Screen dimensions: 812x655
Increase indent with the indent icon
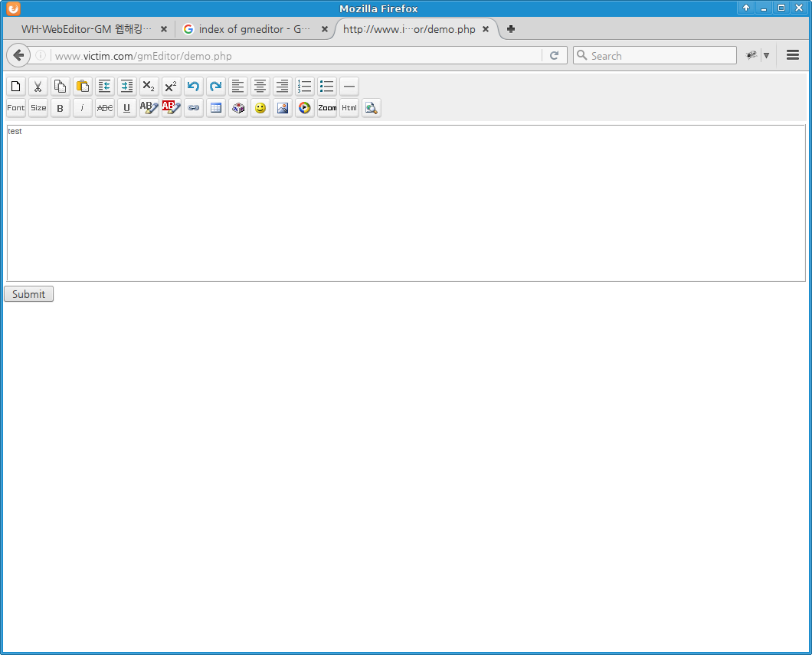pos(127,86)
